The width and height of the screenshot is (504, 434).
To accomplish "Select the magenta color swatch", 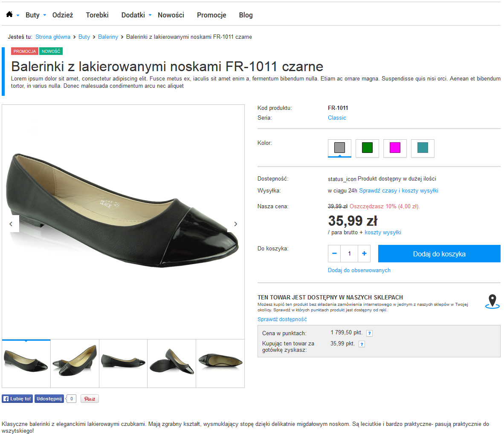I will pos(395,148).
